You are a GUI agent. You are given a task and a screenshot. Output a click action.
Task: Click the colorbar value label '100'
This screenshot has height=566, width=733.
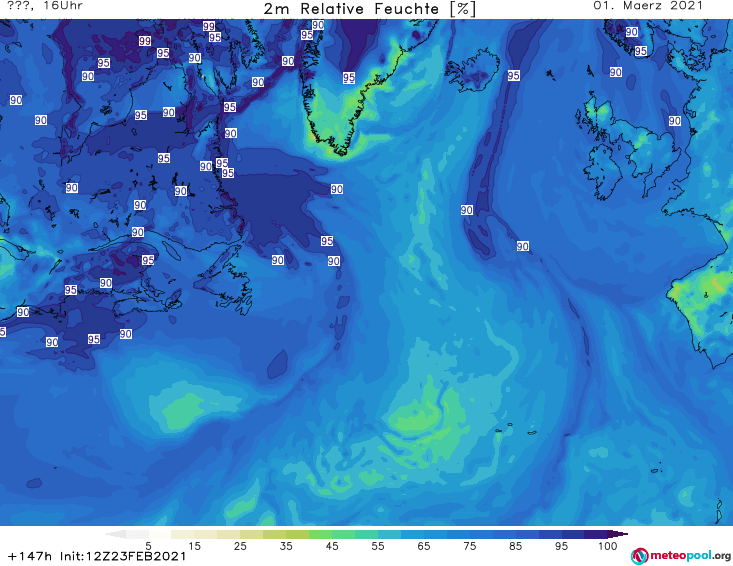(607, 546)
